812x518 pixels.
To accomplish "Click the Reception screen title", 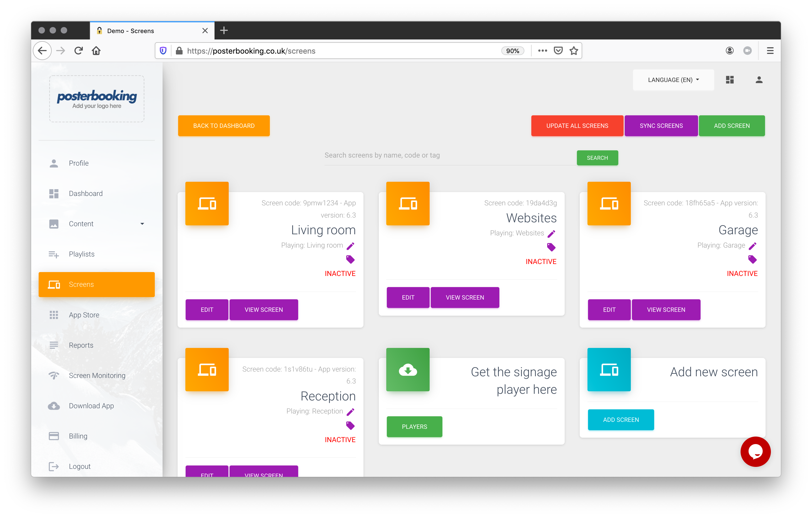I will pos(328,396).
